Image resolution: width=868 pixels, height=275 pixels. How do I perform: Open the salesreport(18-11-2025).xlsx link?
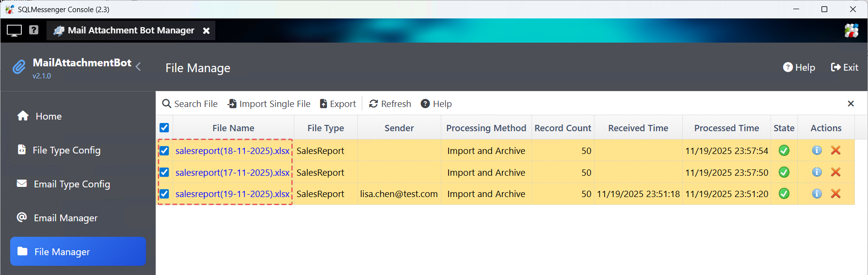click(x=233, y=151)
